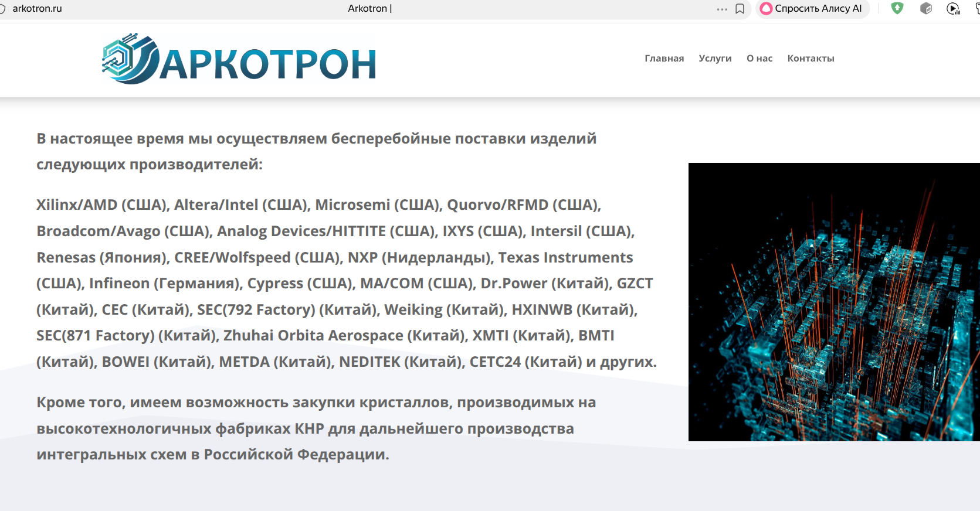Click the blue digital cubes image
The width and height of the screenshot is (980, 511).
[x=833, y=302]
